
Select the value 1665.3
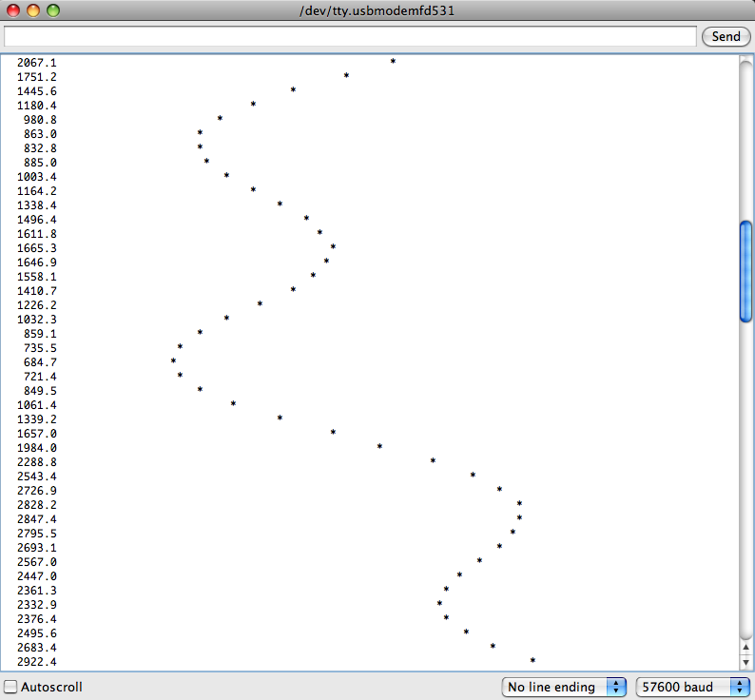(x=36, y=248)
